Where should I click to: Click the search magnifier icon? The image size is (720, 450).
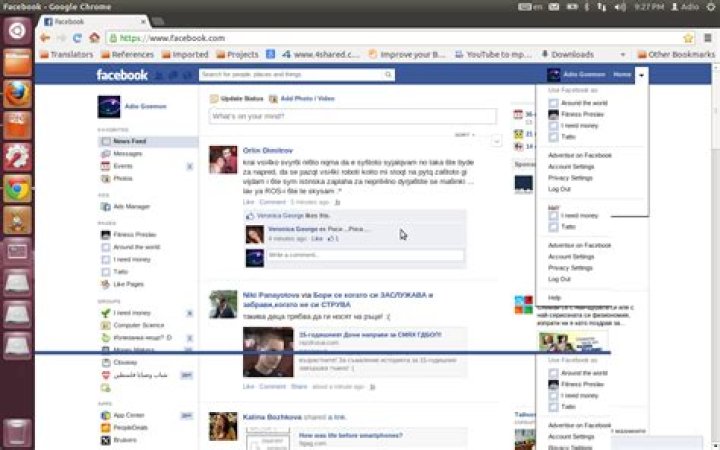click(x=388, y=74)
